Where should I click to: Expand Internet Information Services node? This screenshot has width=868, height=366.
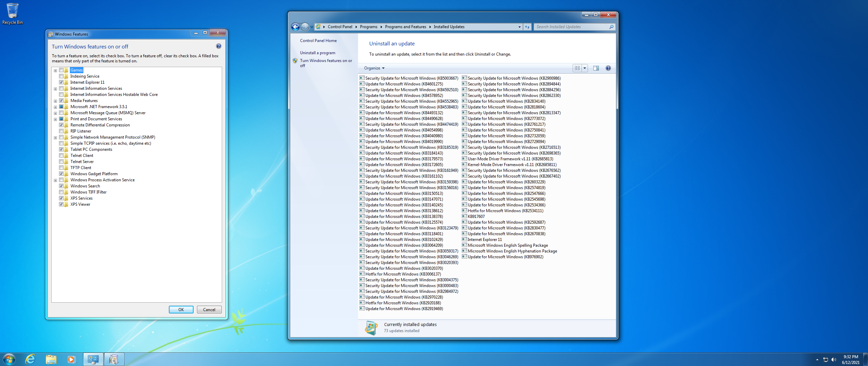tap(55, 89)
